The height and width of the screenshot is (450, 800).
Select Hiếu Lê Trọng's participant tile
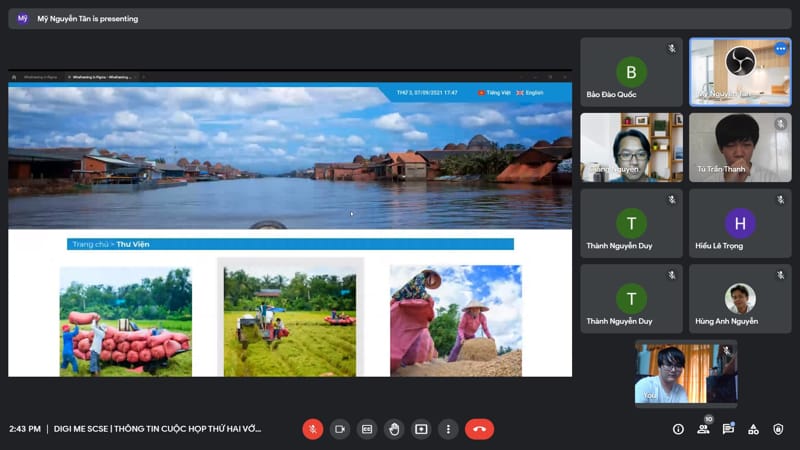[739, 223]
